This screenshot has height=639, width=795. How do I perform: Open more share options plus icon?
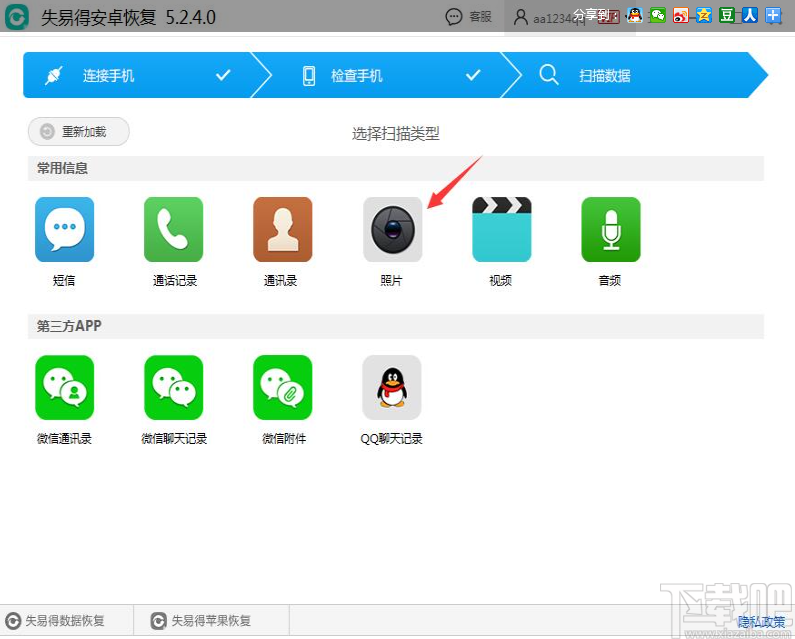pos(773,15)
